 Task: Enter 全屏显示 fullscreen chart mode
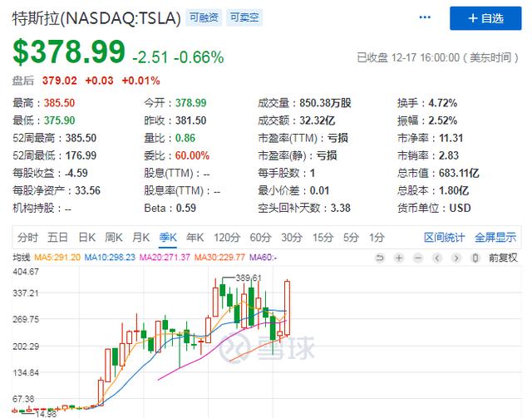pos(496,237)
